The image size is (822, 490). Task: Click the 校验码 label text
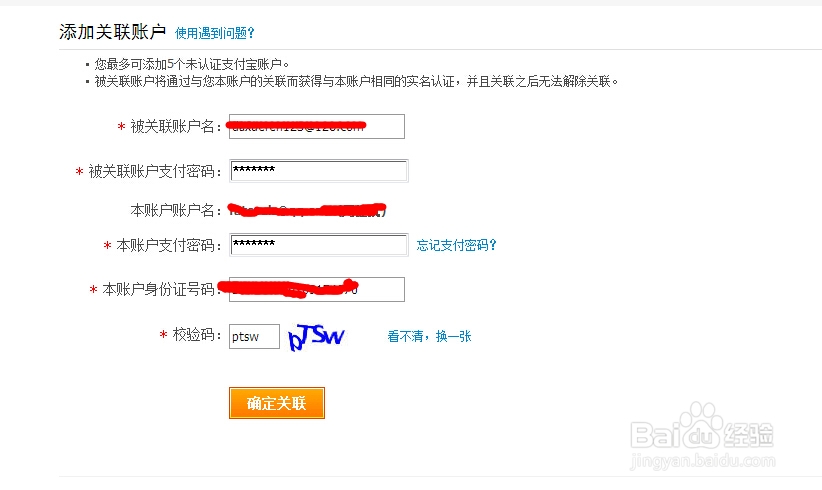point(193,337)
